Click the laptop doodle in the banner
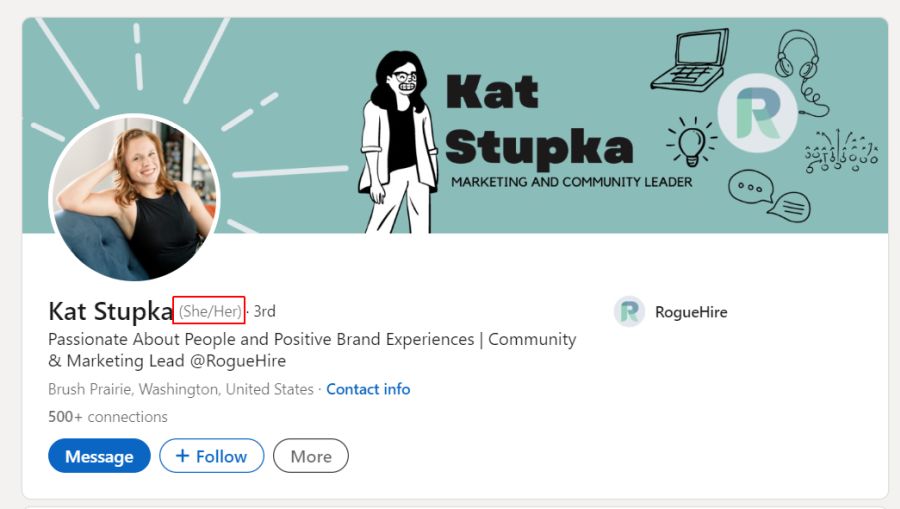The image size is (900, 509). pyautogui.click(x=690, y=60)
